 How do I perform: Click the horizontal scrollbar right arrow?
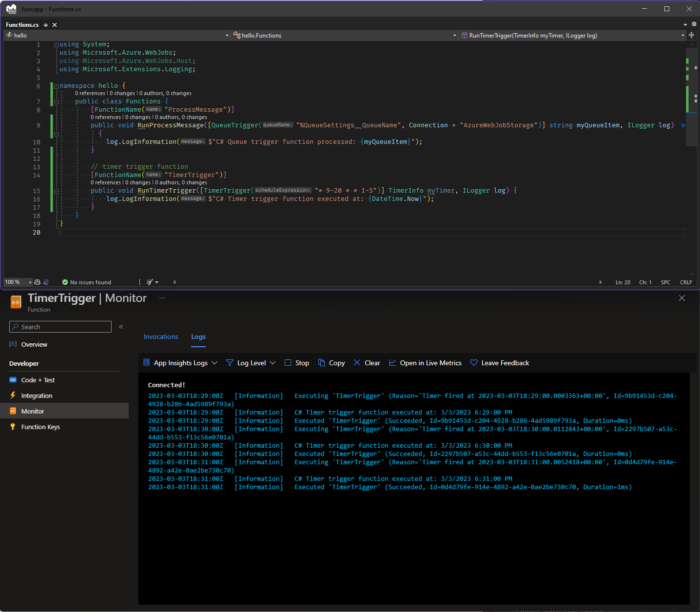tap(601, 282)
